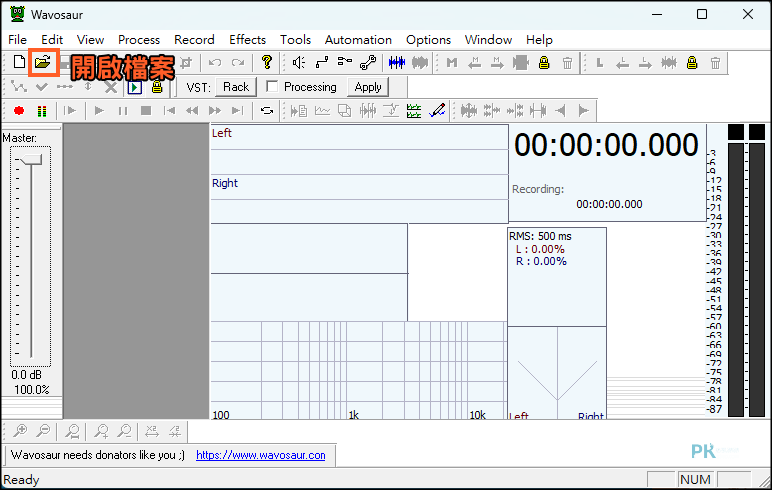Click the loop points trash can icon

pos(715,63)
